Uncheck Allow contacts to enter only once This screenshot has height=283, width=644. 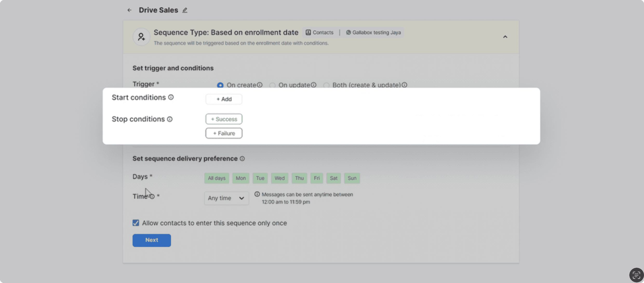pos(136,223)
